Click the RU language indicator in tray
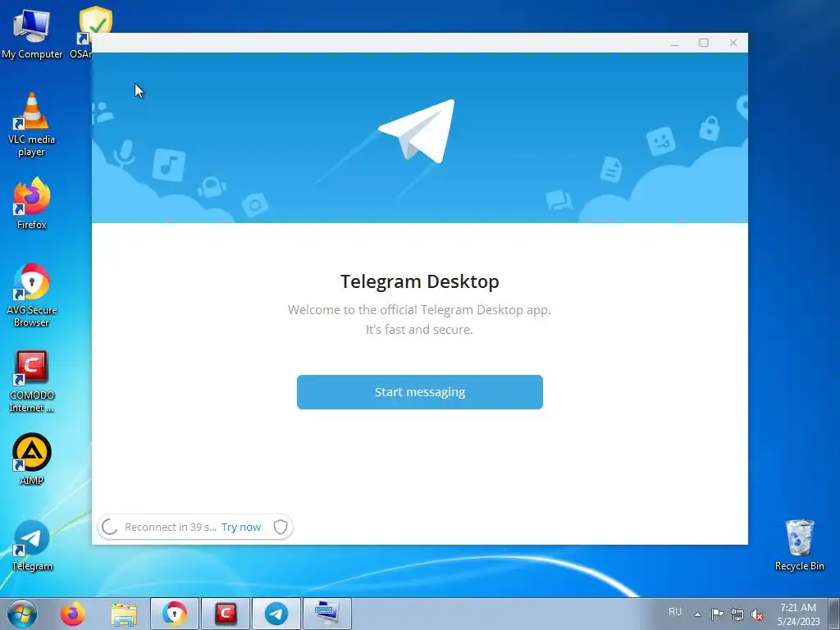Screen dimensions: 840x630 [675, 612]
